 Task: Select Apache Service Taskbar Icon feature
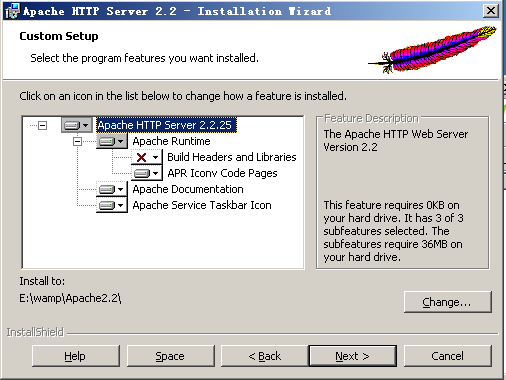coord(202,205)
